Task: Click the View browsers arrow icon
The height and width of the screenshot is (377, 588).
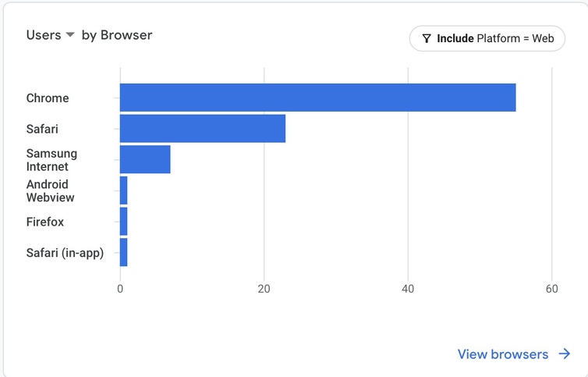Action: 565,354
